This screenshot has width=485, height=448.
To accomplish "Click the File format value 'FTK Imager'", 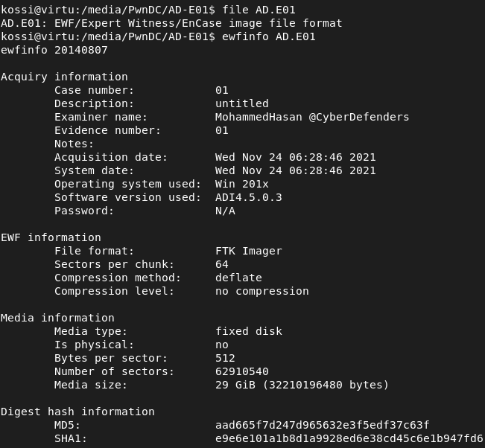I will [248, 251].
